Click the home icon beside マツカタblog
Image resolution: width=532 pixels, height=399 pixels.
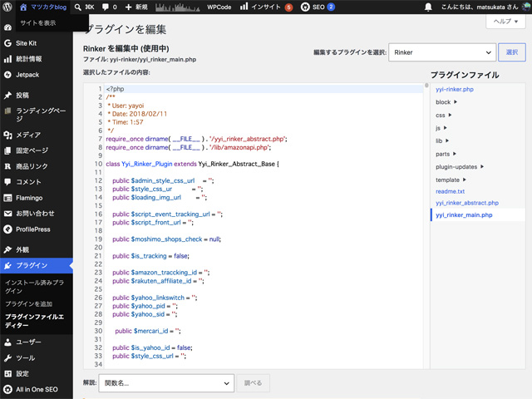(x=23, y=7)
